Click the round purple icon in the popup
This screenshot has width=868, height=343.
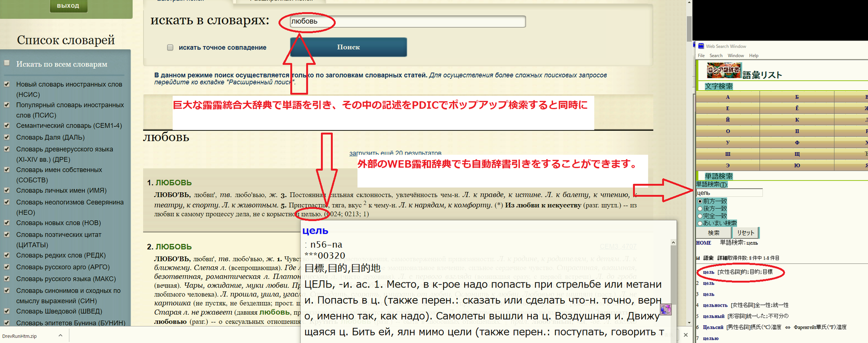[666, 310]
